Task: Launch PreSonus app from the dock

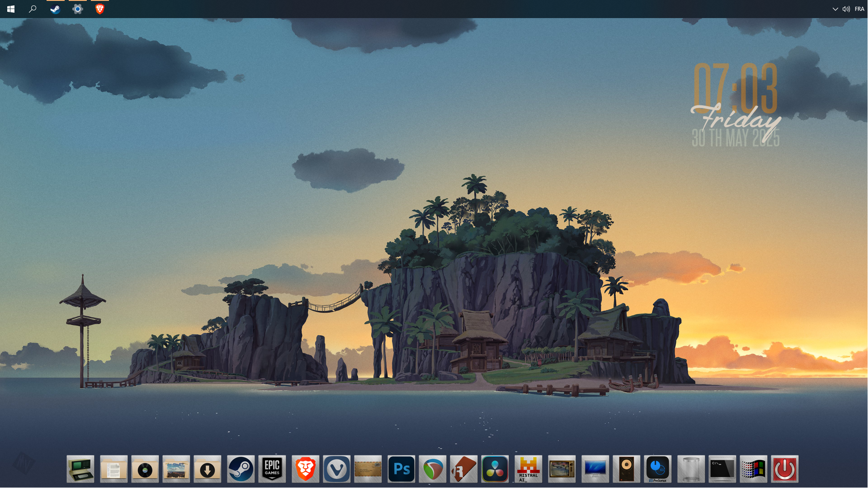Action: pos(658,469)
